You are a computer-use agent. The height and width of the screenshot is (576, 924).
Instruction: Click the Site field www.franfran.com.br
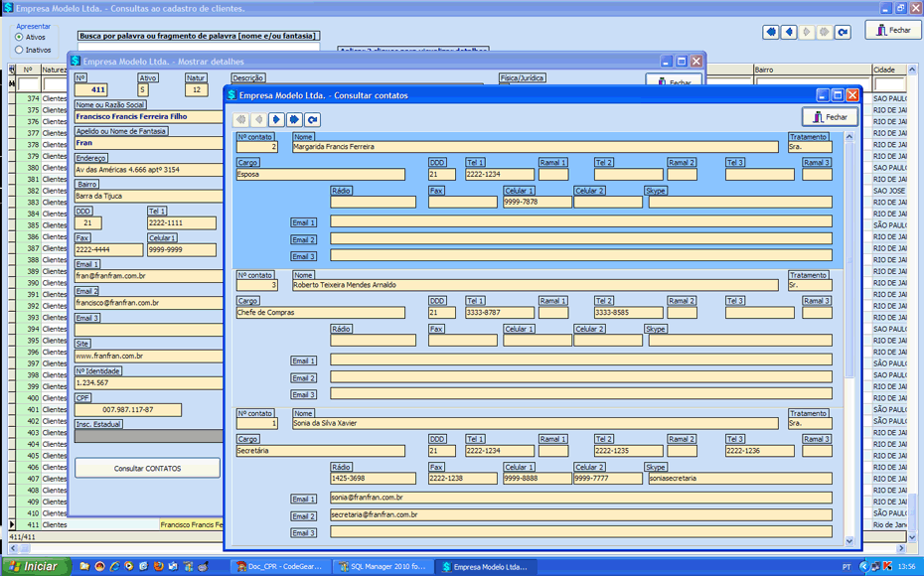[148, 357]
